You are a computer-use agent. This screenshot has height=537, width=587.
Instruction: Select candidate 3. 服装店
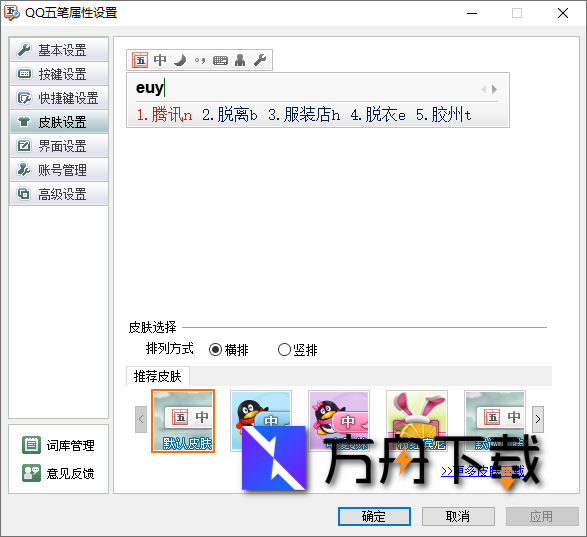coord(304,114)
